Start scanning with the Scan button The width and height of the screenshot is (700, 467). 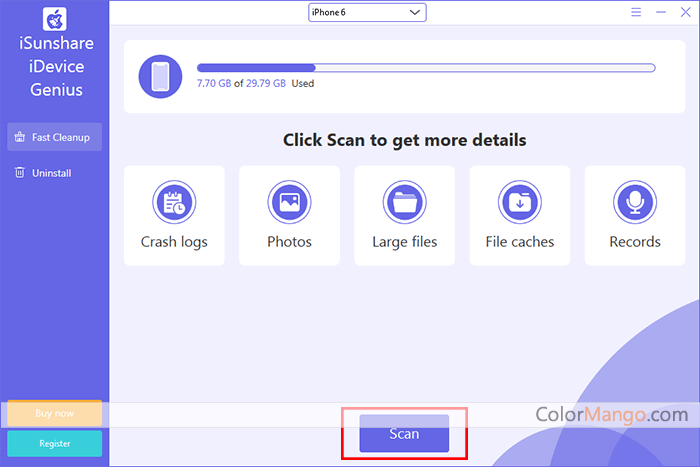click(x=404, y=433)
